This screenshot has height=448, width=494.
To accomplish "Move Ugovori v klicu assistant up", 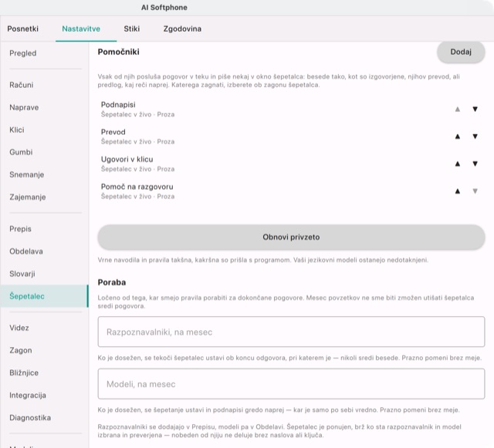I will 458,163.
